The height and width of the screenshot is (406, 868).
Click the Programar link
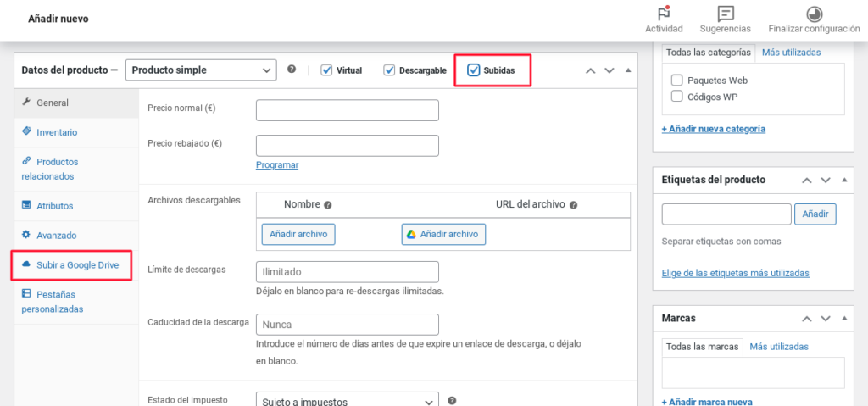277,165
